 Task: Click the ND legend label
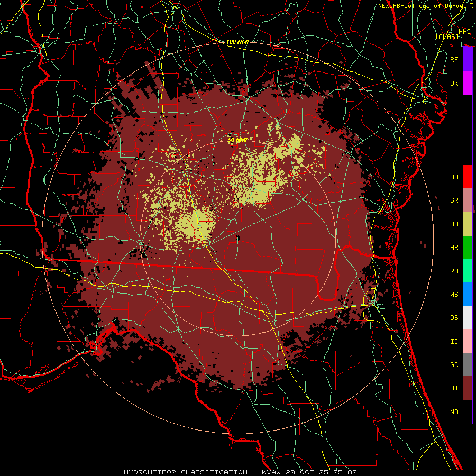pyautogui.click(x=454, y=412)
